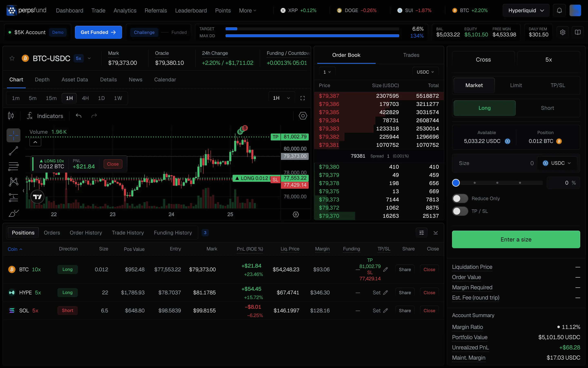Image resolution: width=588 pixels, height=368 pixels.
Task: Toggle the TP / SL switch
Action: coord(460,211)
